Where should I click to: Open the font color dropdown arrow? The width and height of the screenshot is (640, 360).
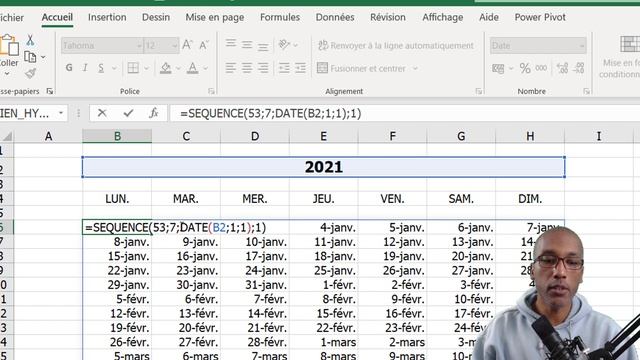205,68
